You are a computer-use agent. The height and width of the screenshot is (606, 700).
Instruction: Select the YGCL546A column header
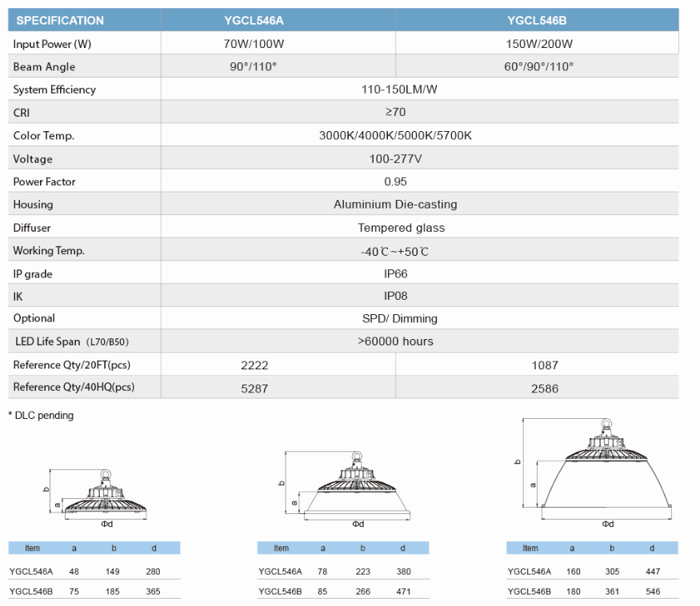(x=254, y=21)
